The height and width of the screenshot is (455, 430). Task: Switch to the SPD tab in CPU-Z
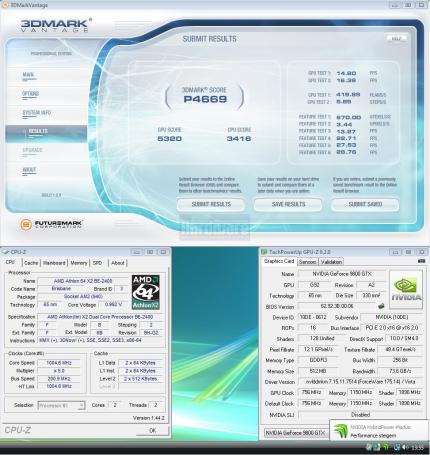(97, 263)
